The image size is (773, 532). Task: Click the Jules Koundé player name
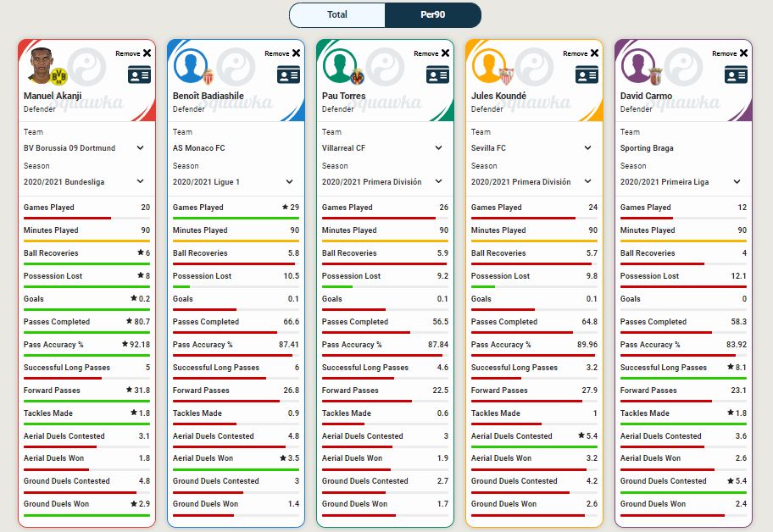click(498, 96)
